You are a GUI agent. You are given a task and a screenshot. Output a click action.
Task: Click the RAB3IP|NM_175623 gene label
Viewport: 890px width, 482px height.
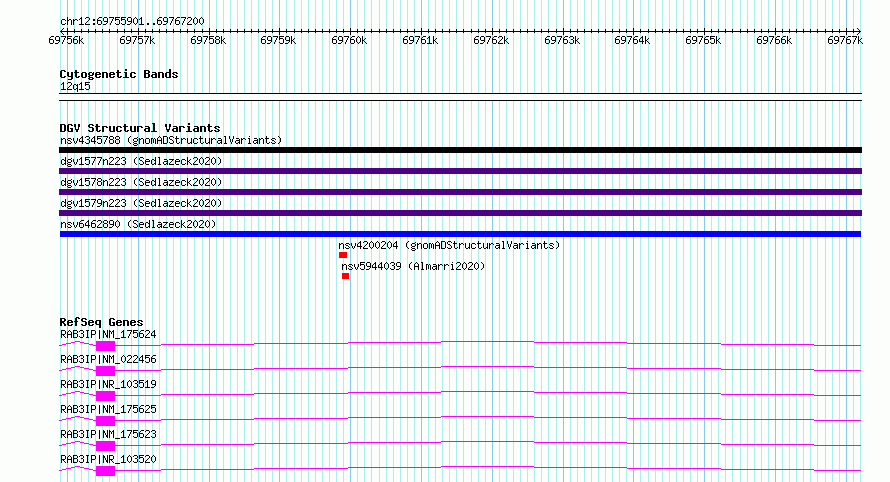108,434
